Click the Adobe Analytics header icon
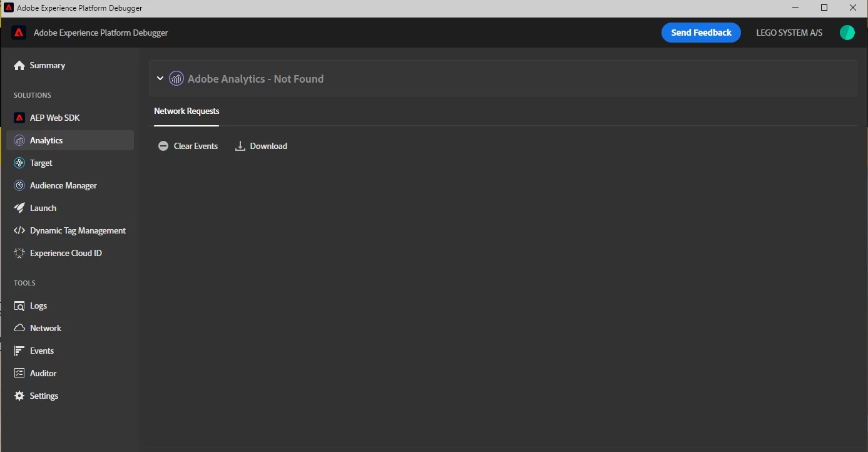Viewport: 868px width, 452px height. (x=176, y=78)
